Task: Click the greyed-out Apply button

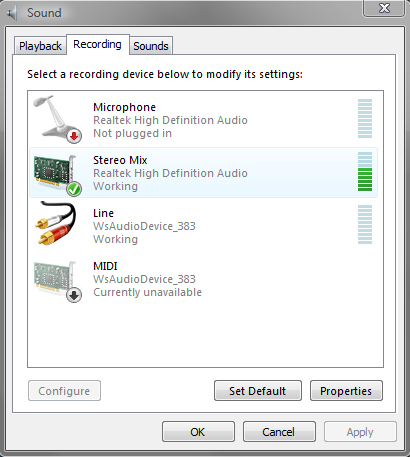Action: (360, 432)
